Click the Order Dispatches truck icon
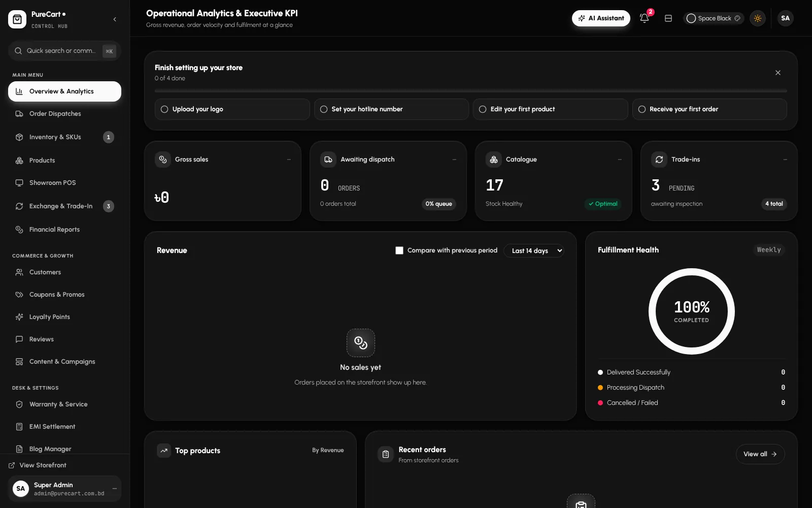Image resolution: width=812 pixels, height=508 pixels. pos(19,114)
